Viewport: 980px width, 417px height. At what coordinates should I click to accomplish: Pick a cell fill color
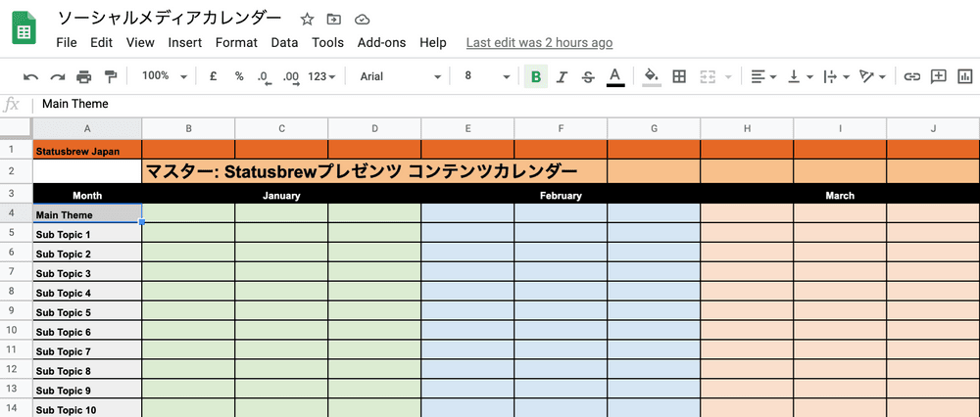pyautogui.click(x=652, y=76)
